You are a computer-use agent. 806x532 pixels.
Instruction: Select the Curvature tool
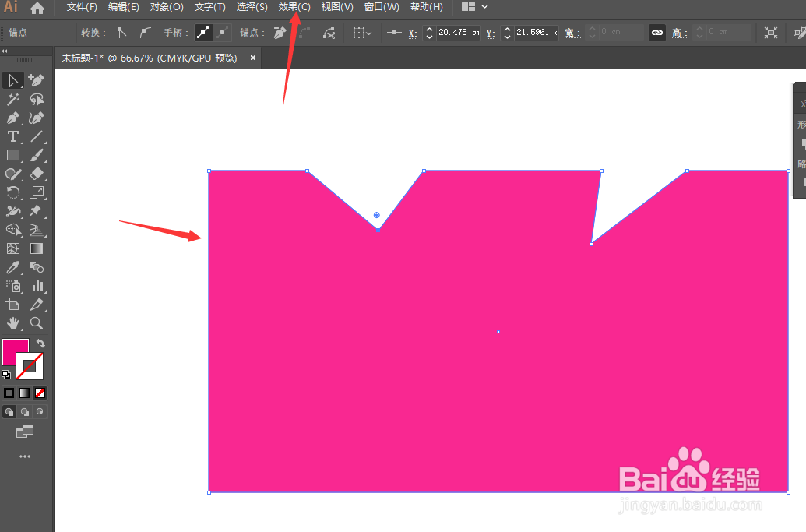36,118
